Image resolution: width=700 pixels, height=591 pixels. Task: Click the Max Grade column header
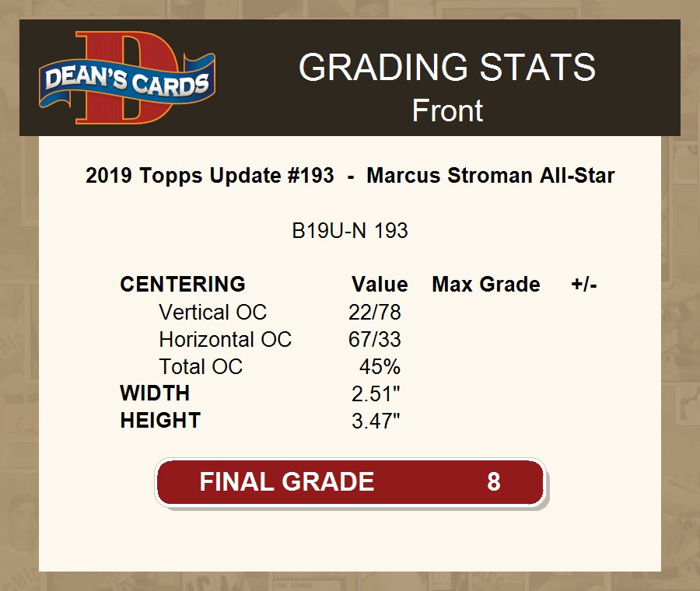tap(486, 285)
